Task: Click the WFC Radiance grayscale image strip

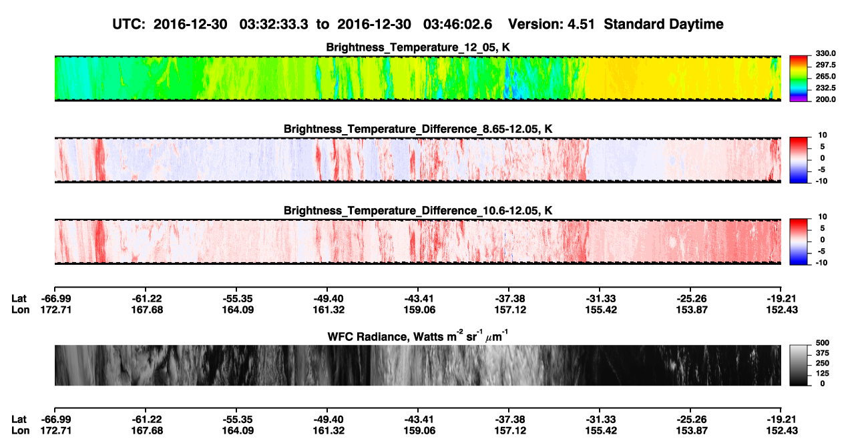Action: point(418,366)
